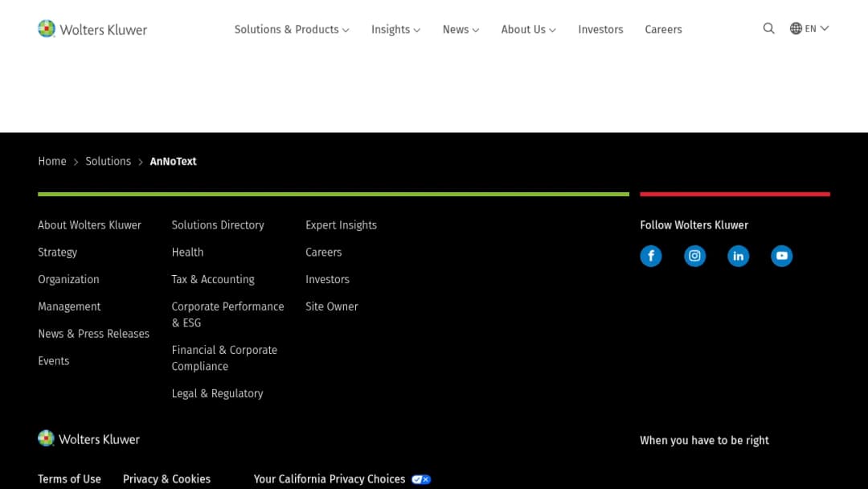Open Your California Privacy Choices link
868x489 pixels.
(x=330, y=479)
